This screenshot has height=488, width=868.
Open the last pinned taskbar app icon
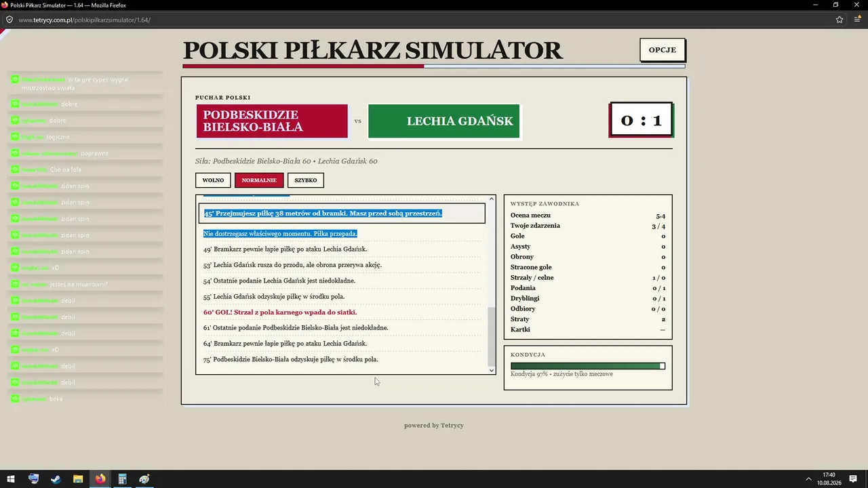144,479
